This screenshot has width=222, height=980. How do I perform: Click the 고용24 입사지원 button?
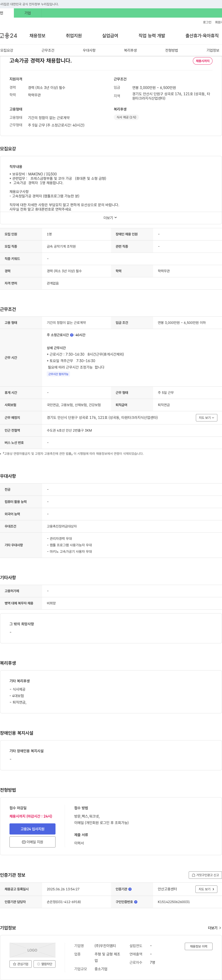click(x=32, y=829)
